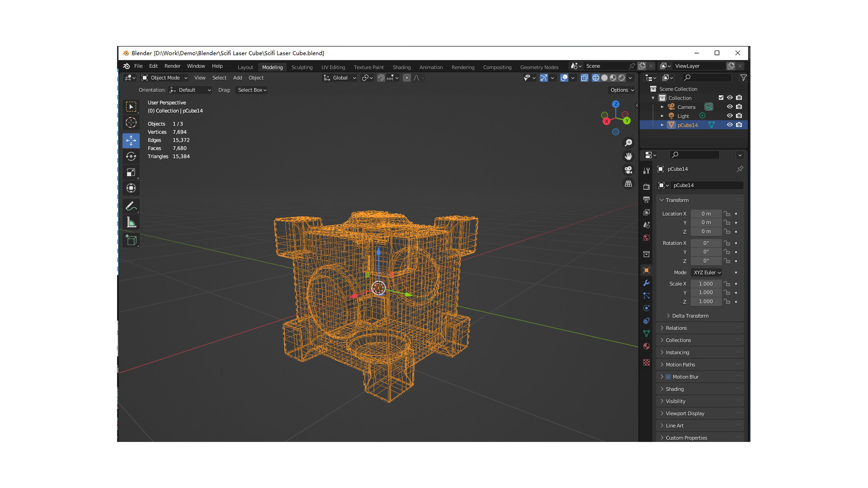Expand the Delta Transform section
The height and width of the screenshot is (488, 868).
click(x=687, y=316)
